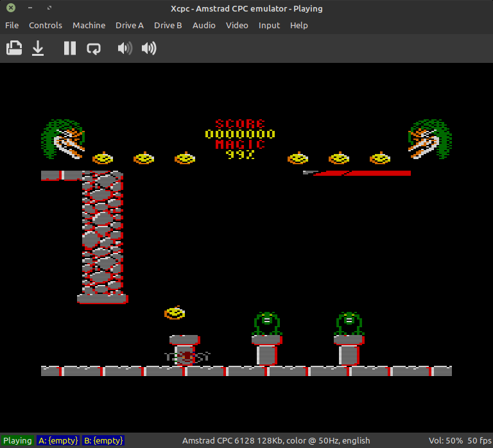Click the 99% magic value
The width and height of the screenshot is (493, 448).
(x=240, y=155)
